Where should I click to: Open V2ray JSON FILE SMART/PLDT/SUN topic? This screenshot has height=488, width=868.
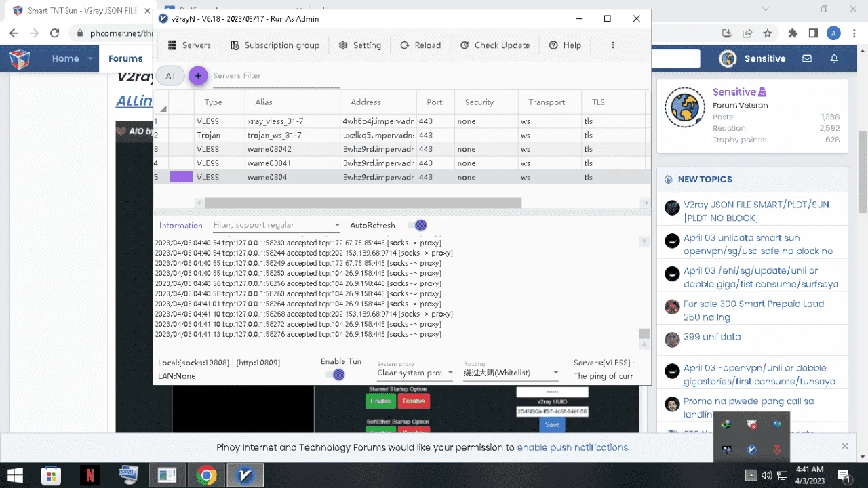tap(756, 211)
